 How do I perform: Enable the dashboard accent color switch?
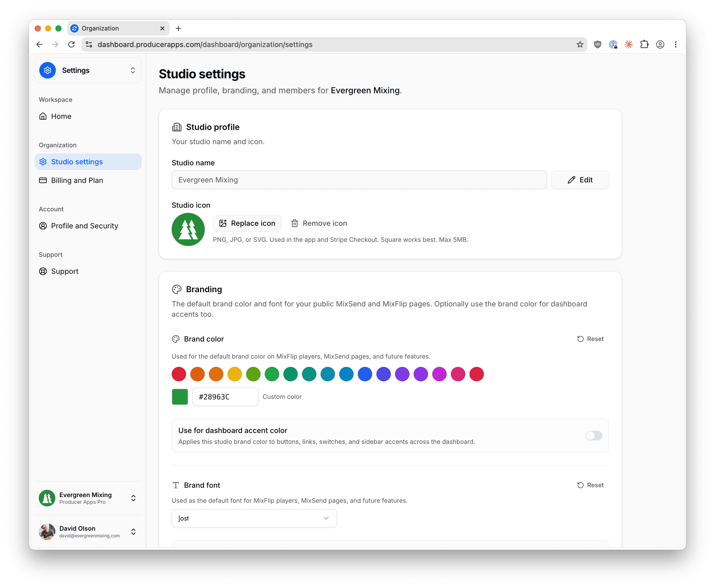pos(594,436)
